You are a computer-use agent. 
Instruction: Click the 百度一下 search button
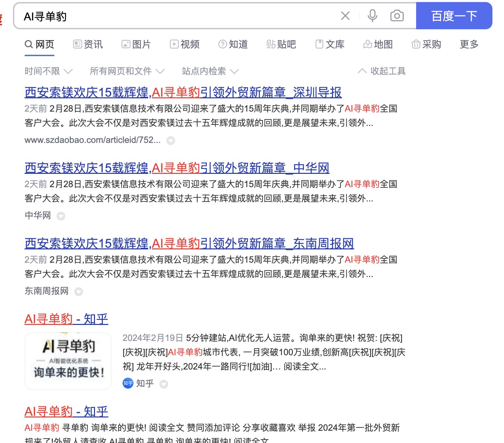tap(454, 16)
